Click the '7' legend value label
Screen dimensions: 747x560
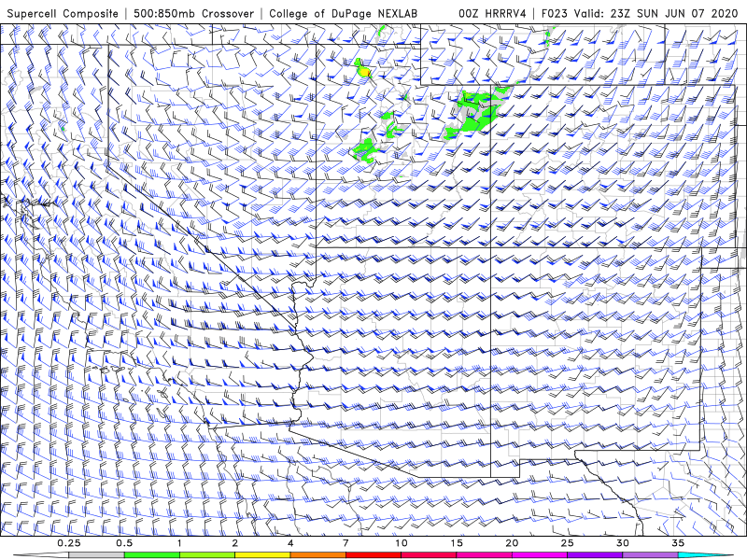click(x=345, y=543)
